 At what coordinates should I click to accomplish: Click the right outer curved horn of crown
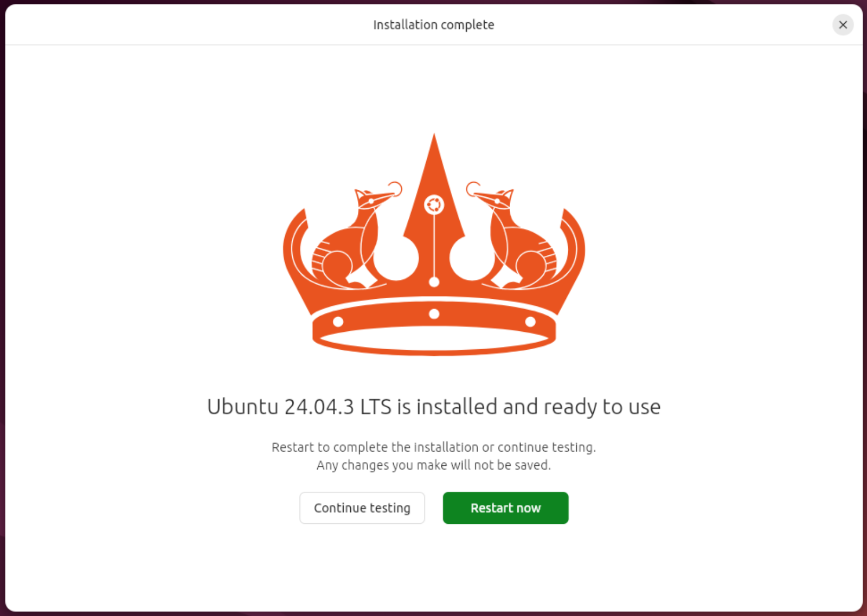pyautogui.click(x=572, y=255)
